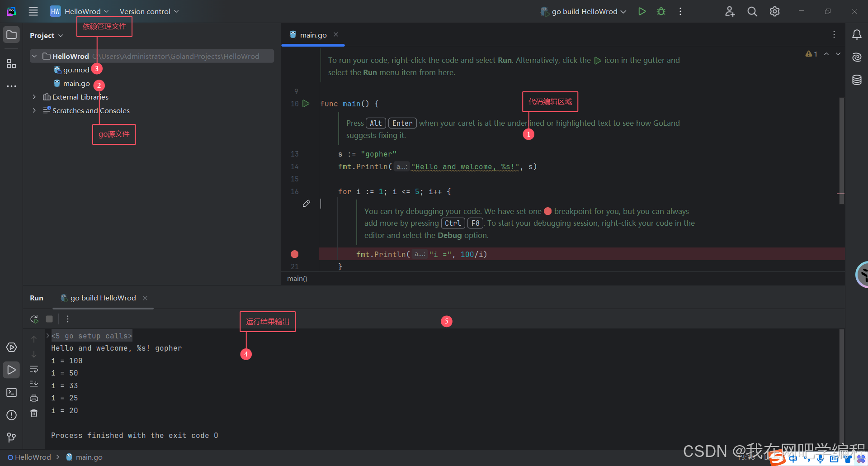The width and height of the screenshot is (868, 466).
Task: Open the Git tool window
Action: click(x=11, y=437)
